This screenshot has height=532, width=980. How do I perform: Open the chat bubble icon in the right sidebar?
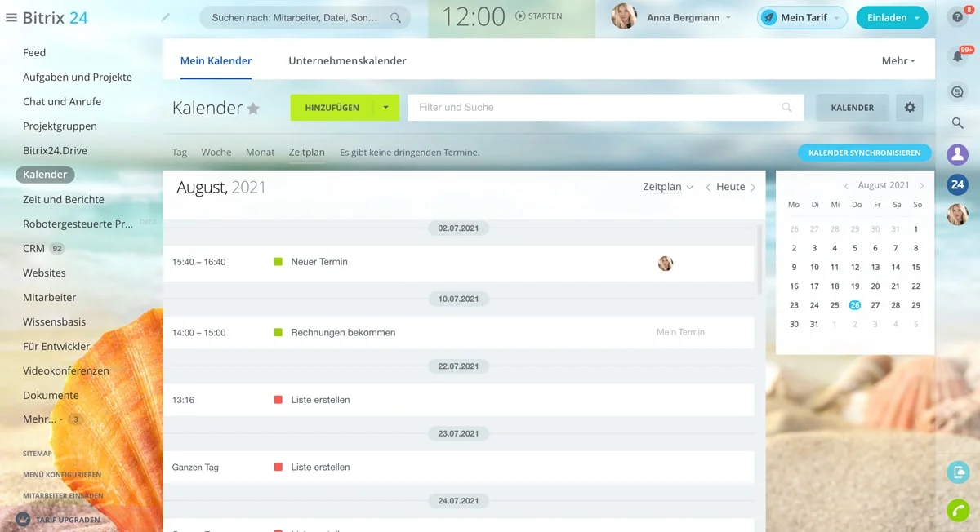(958, 92)
